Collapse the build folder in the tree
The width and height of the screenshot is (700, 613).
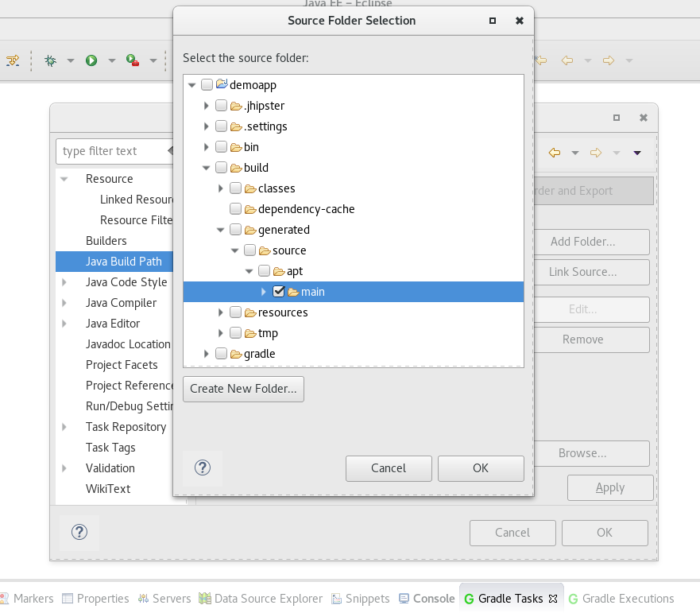206,168
